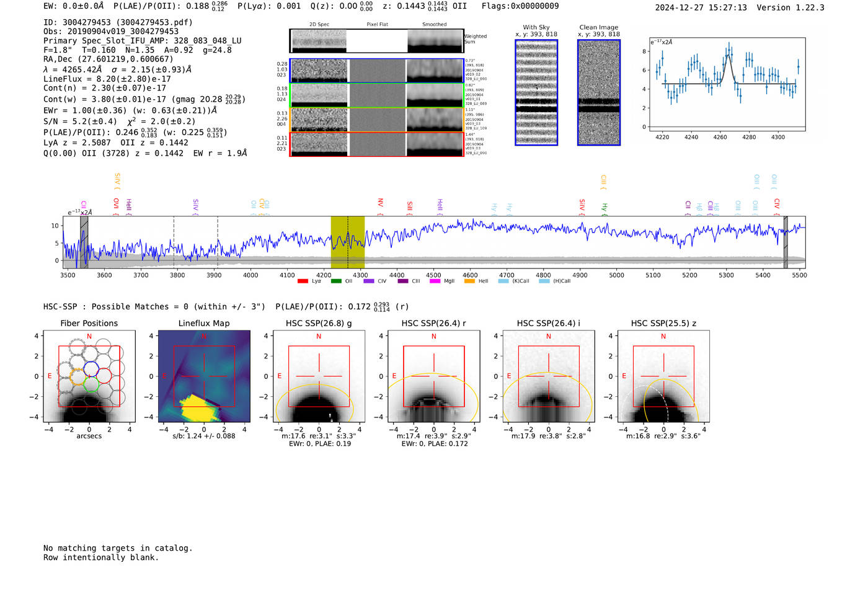This screenshot has width=868, height=591.
Task: Click the green Hγ line label
Action: [x=604, y=209]
